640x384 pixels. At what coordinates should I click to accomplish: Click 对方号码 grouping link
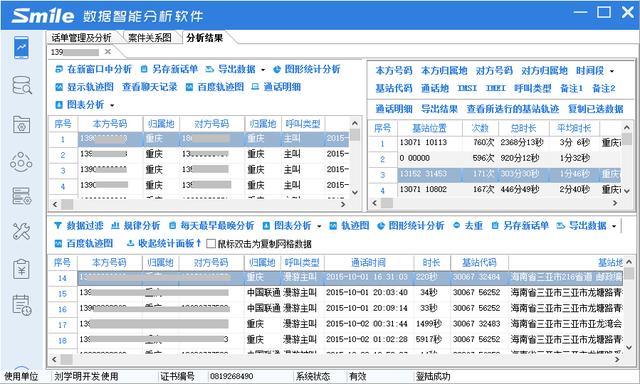(x=494, y=71)
